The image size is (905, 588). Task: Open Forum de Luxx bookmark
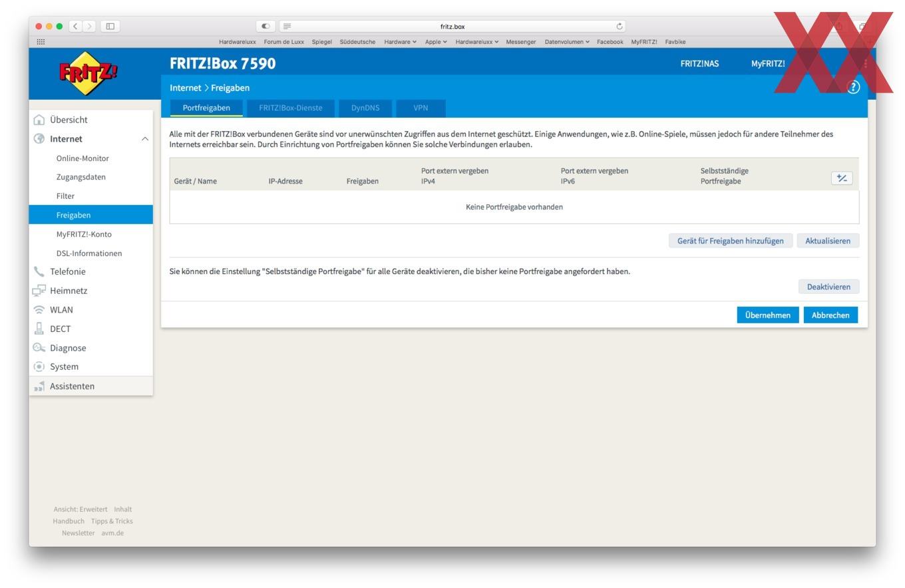pyautogui.click(x=284, y=42)
